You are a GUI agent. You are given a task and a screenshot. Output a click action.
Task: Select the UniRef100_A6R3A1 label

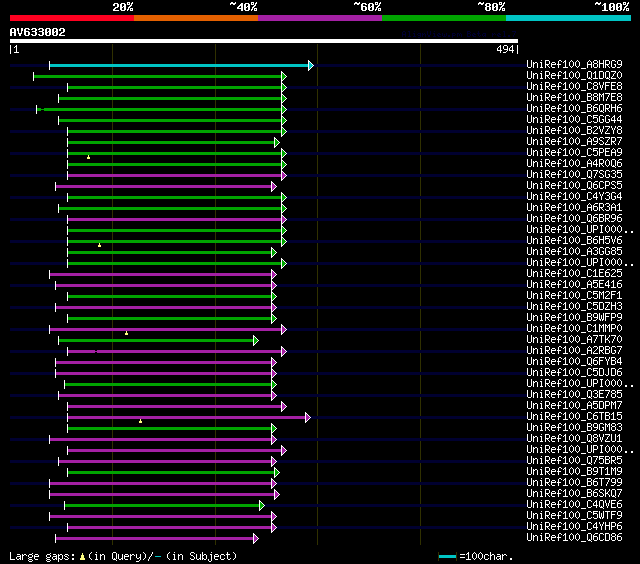coord(574,208)
